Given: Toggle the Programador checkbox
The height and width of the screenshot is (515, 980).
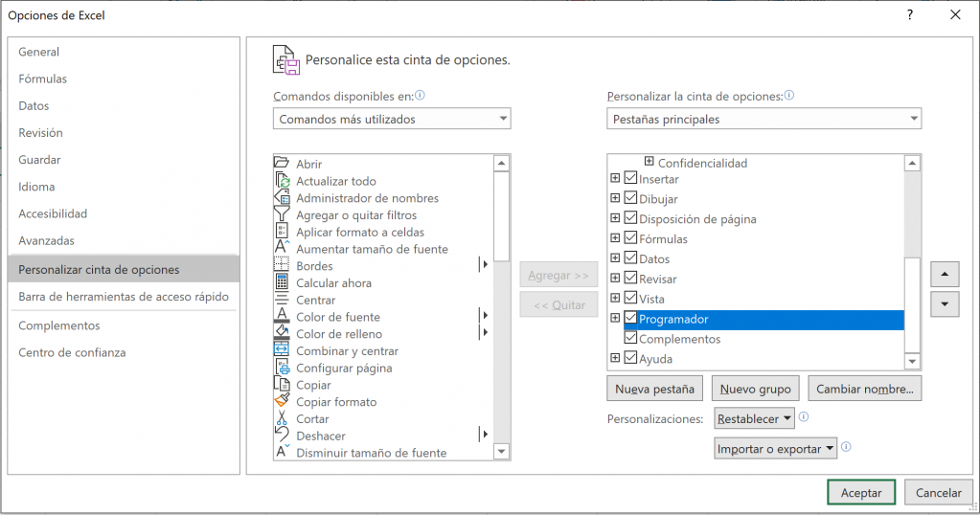Looking at the screenshot, I should (630, 318).
